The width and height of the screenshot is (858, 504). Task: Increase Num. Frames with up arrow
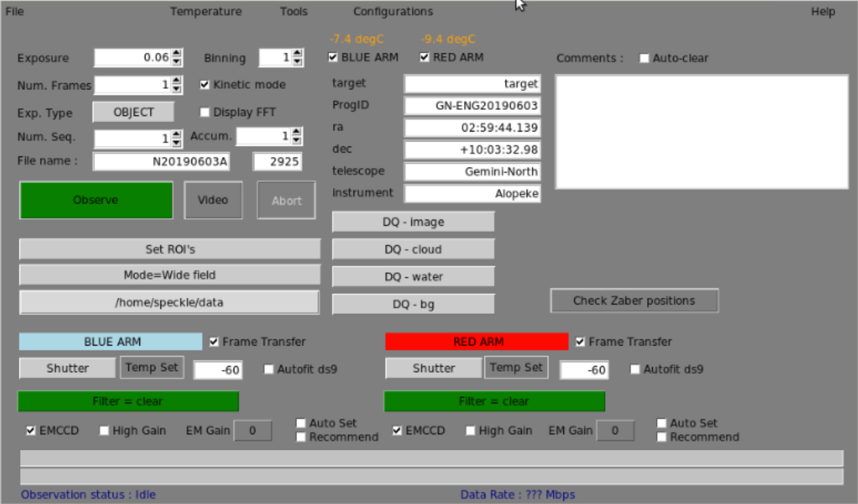click(177, 80)
